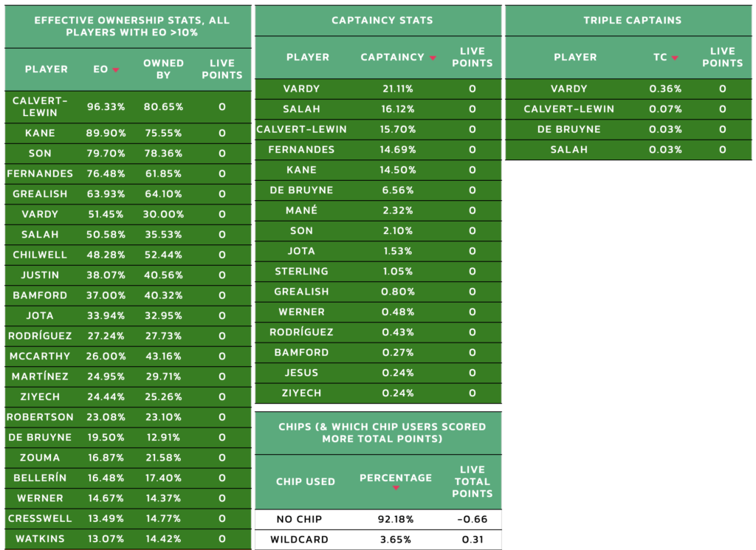Viewport: 756px width, 550px height.
Task: Select the Captaincy Stats table title
Action: click(x=382, y=20)
